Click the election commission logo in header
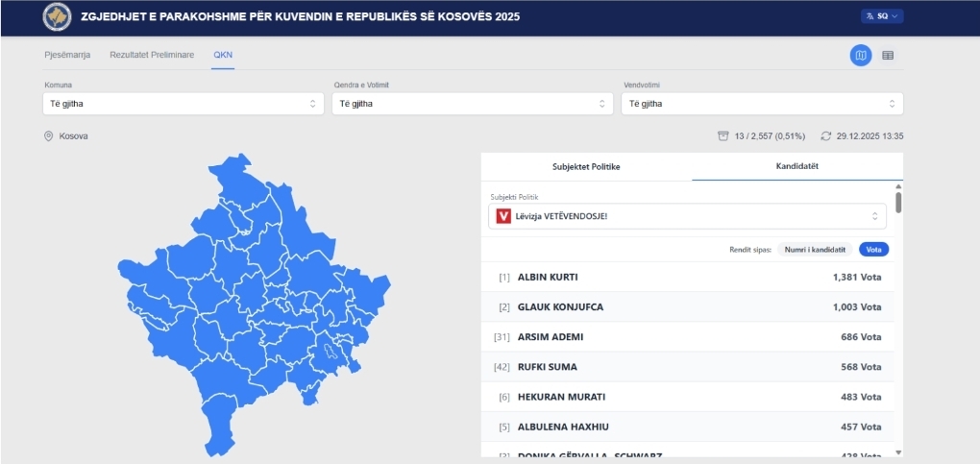Screen dimensions: 980x464 pyautogui.click(x=57, y=17)
